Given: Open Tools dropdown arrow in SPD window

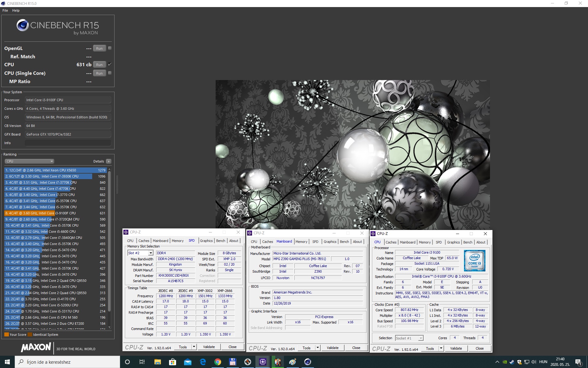Looking at the screenshot, I should (194, 347).
